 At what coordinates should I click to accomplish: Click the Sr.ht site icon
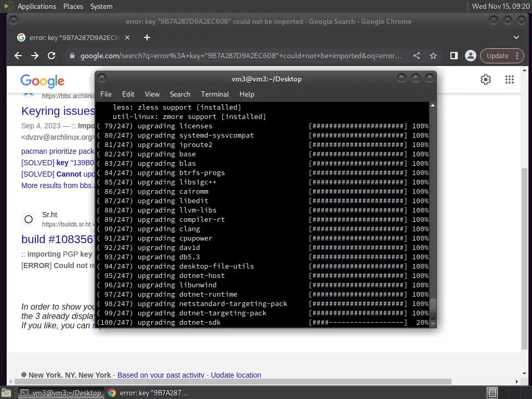pos(29,219)
